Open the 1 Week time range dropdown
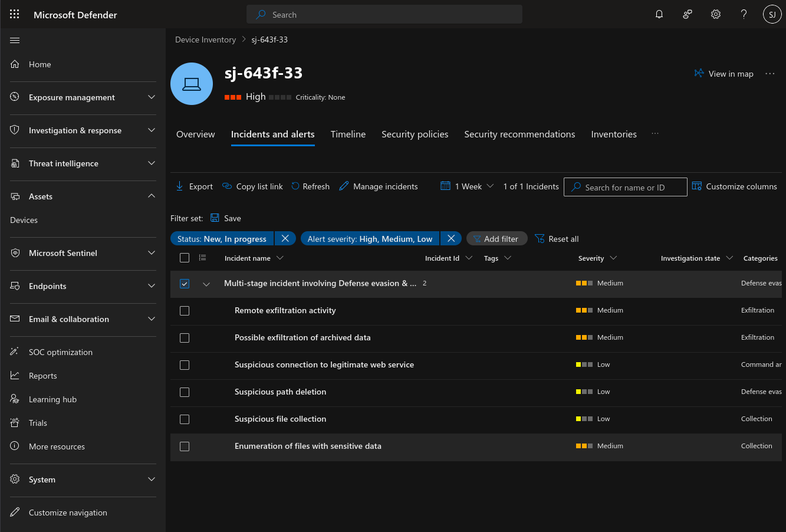This screenshot has width=786, height=532. pos(467,186)
